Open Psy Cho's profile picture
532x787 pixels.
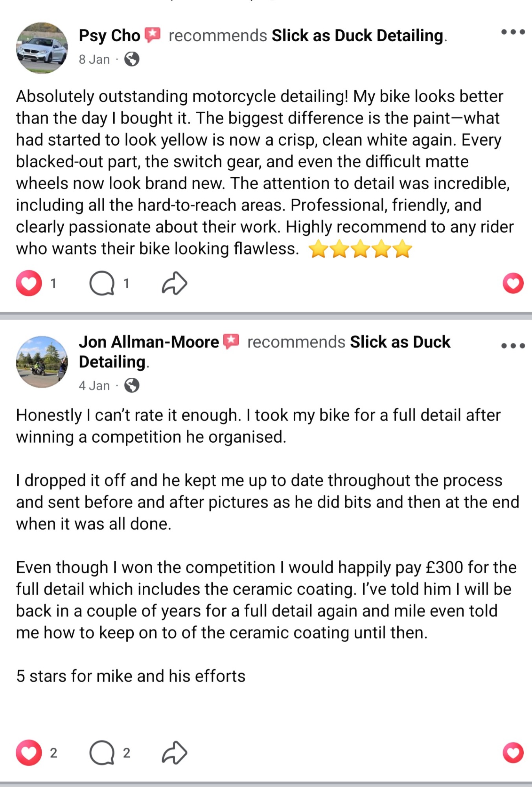pyautogui.click(x=42, y=48)
